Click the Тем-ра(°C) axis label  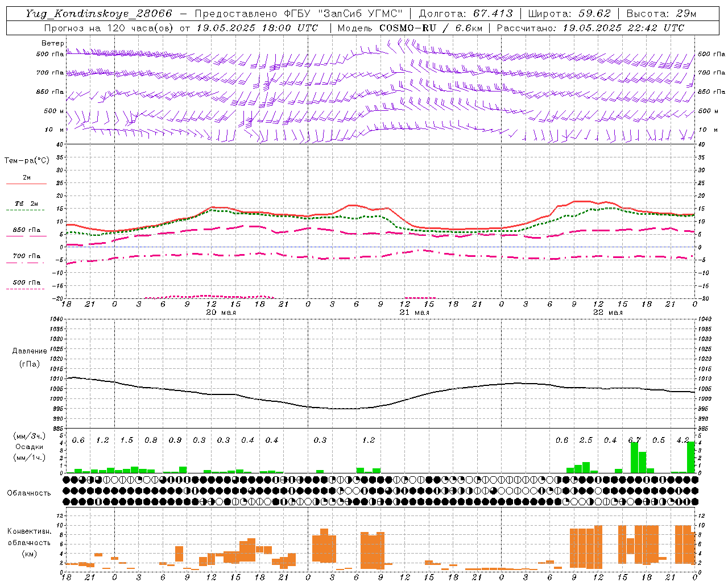pyautogui.click(x=27, y=161)
